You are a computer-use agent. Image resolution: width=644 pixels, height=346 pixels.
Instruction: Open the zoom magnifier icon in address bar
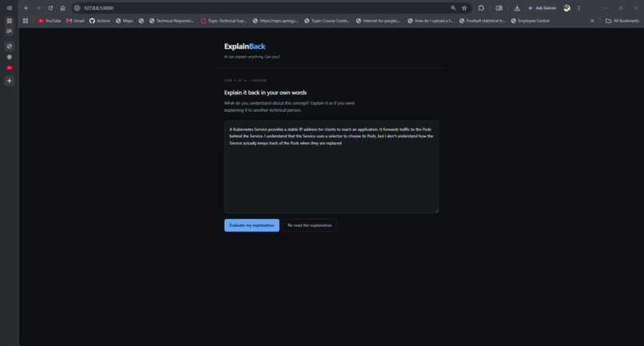pos(453,8)
